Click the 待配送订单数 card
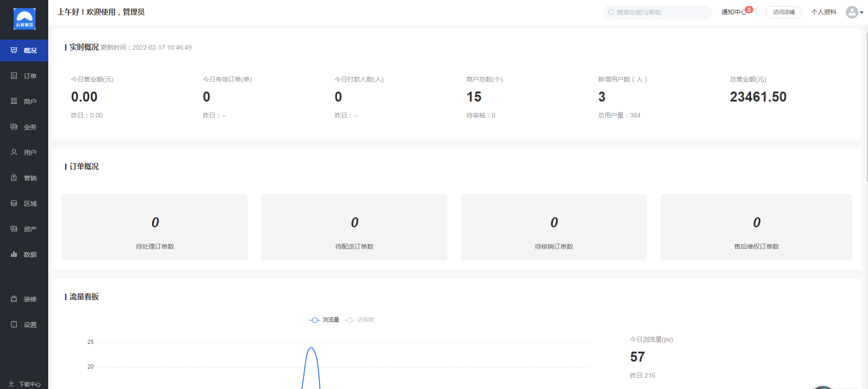Viewport: 868px width, 389px height. click(354, 227)
